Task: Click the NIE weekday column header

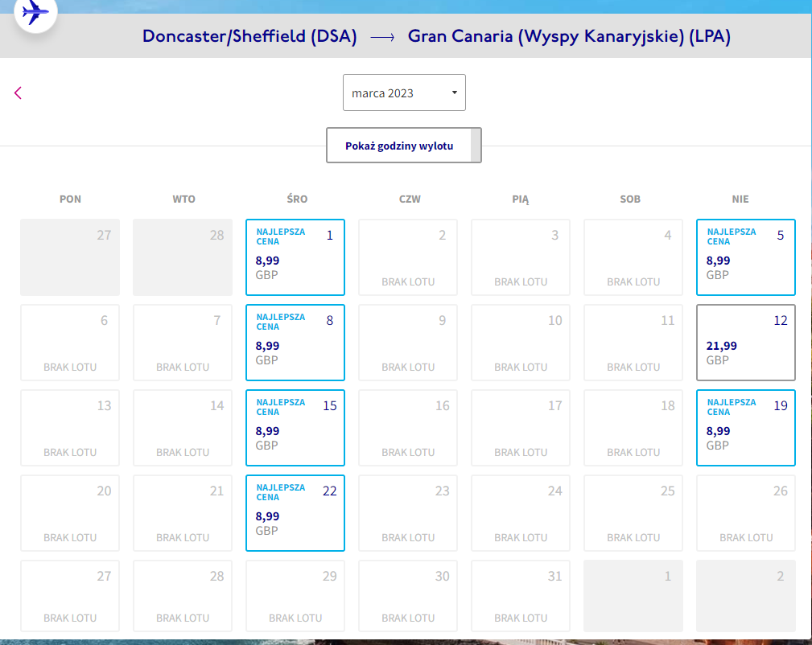Action: 740,199
